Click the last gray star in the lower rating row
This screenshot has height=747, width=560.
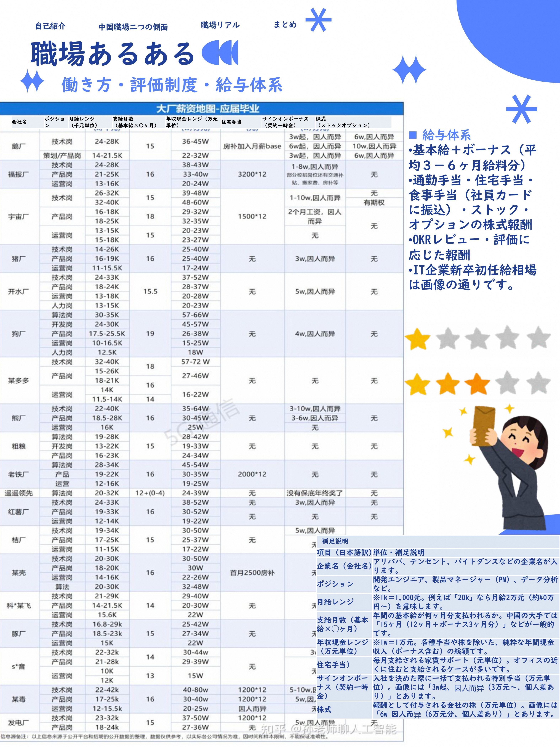pos(538,383)
